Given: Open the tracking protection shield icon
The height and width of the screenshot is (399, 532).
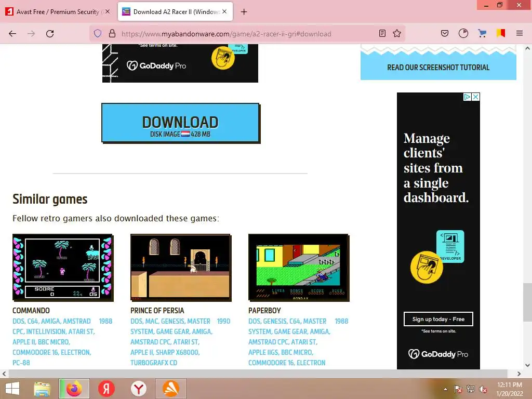Looking at the screenshot, I should [98, 34].
